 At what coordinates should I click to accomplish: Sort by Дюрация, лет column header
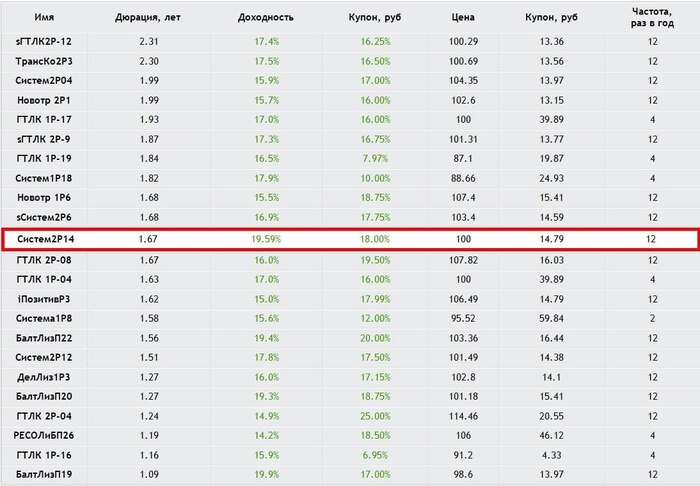click(x=148, y=17)
